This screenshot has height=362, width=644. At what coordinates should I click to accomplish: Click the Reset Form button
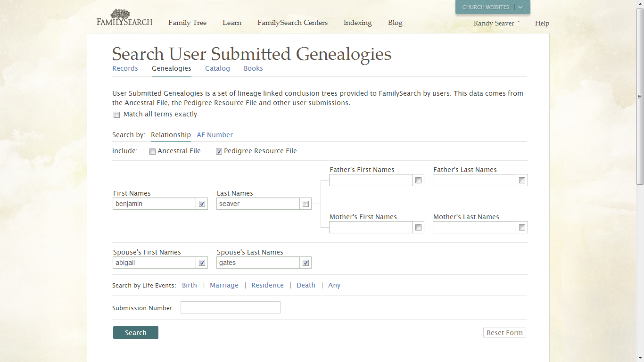click(x=504, y=333)
